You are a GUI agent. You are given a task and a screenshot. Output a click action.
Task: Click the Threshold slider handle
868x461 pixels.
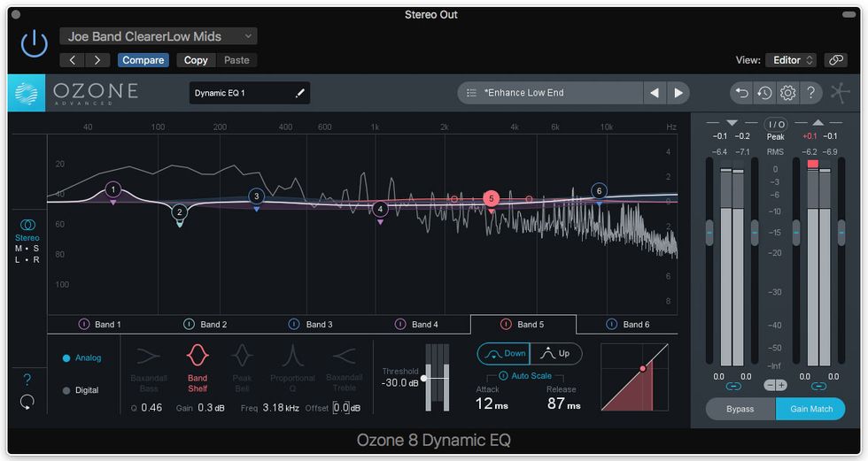click(424, 379)
